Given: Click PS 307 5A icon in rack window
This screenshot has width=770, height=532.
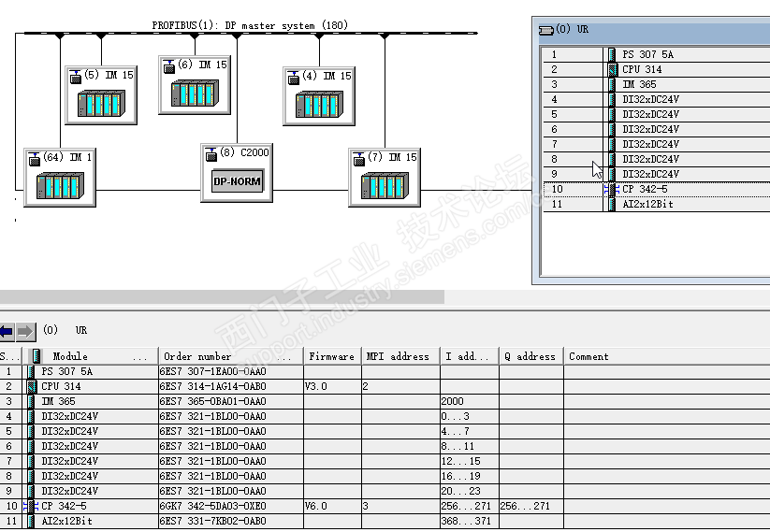Looking at the screenshot, I should click(612, 54).
